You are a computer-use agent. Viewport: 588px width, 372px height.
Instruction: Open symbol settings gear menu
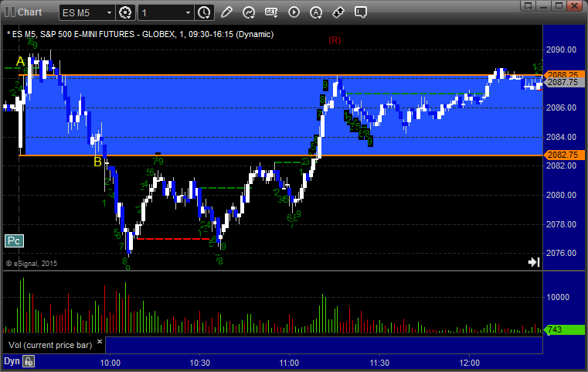[125, 12]
